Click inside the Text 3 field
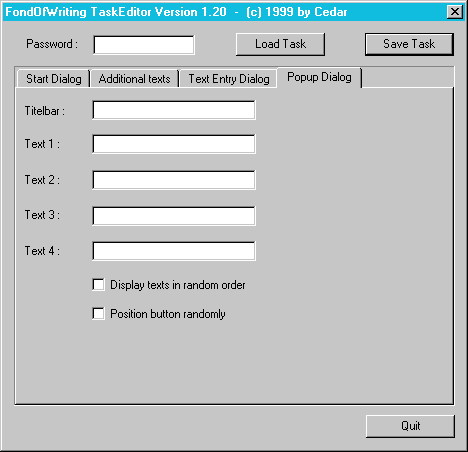Screen dimensions: 468x452 tap(174, 216)
